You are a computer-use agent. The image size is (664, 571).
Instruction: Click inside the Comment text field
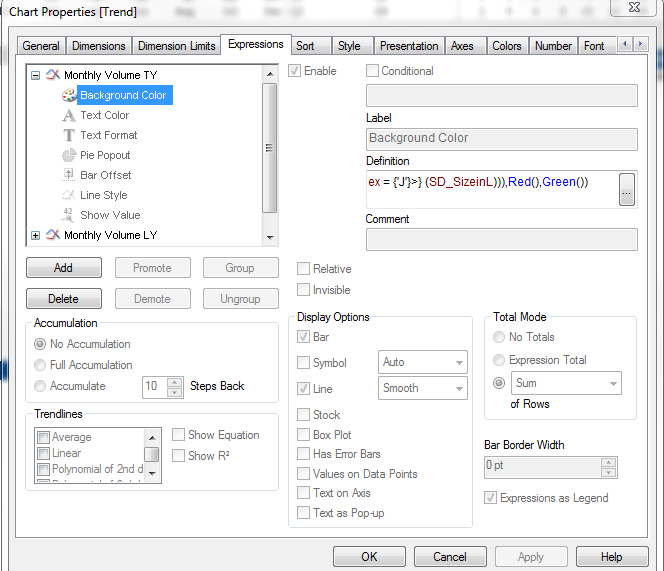click(x=501, y=239)
